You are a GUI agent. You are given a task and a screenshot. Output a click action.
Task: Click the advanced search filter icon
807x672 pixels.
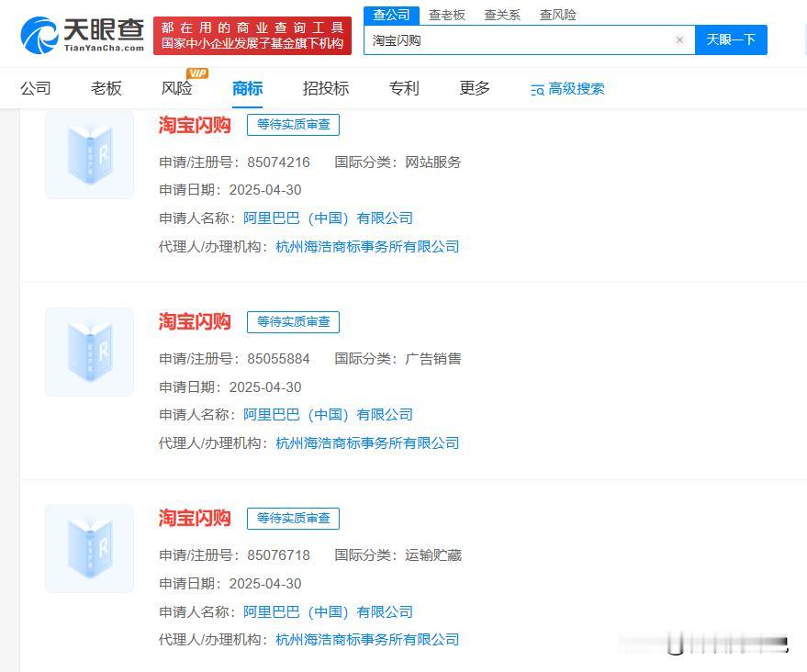click(x=537, y=91)
